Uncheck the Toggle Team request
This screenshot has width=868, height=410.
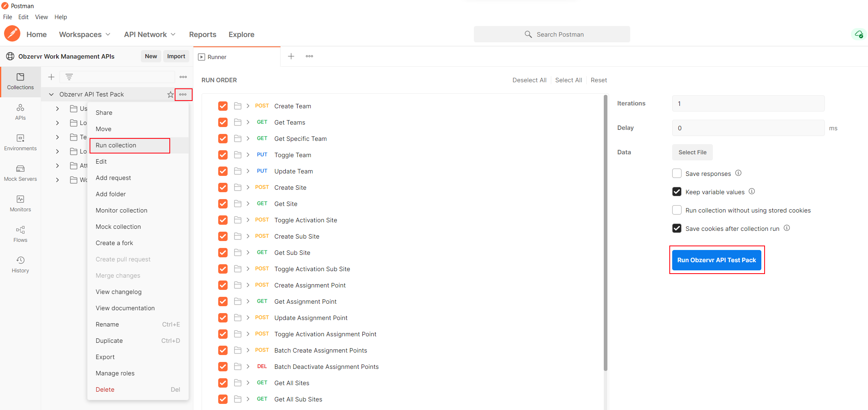223,155
